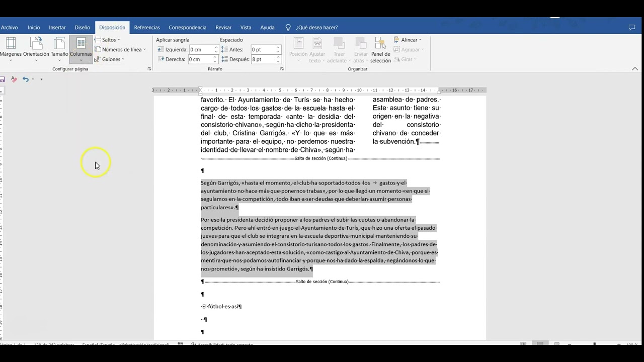Decrease the Después spacing with the down arrow
The height and width of the screenshot is (362, 644).
[x=278, y=61]
